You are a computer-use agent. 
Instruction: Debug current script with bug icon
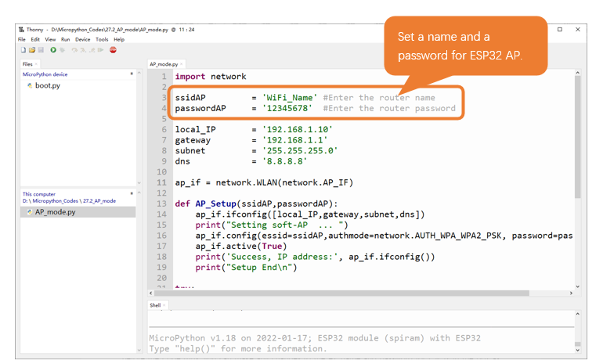point(62,50)
